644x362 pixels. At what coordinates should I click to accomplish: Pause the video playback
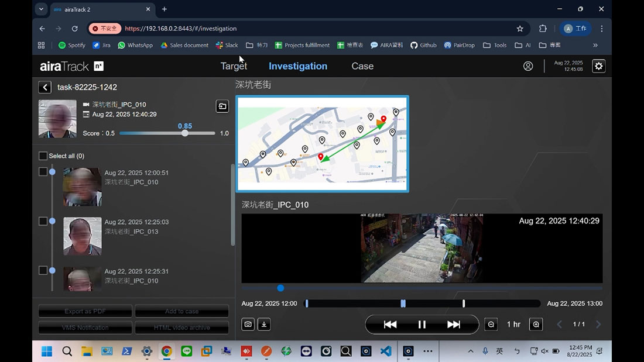click(422, 325)
